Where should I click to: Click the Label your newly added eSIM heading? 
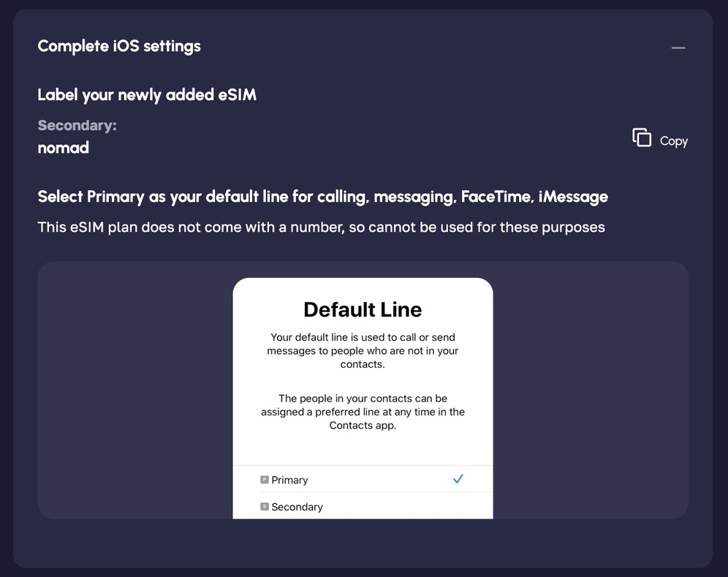pyautogui.click(x=147, y=95)
